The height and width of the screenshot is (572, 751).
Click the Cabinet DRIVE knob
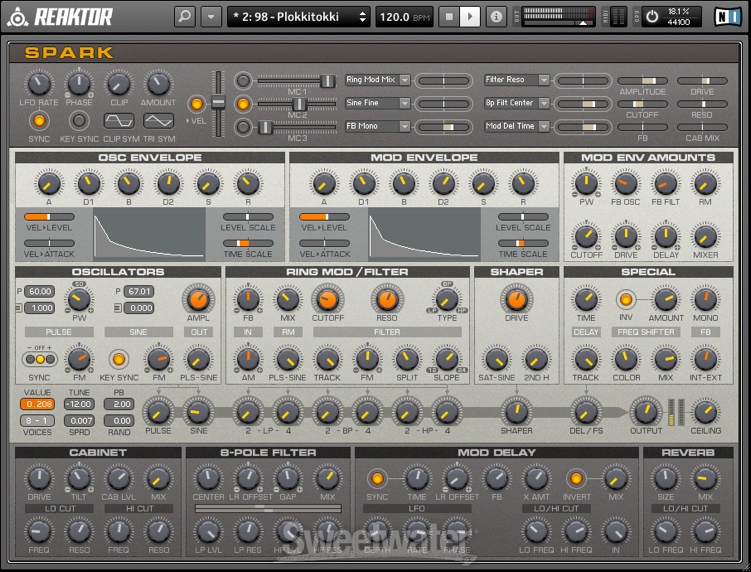pos(39,479)
